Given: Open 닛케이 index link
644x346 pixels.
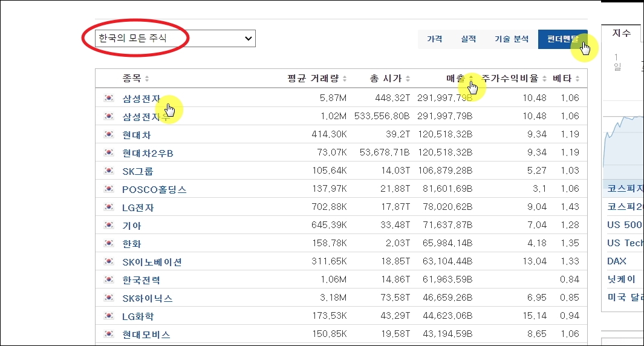Looking at the screenshot, I should click(x=621, y=279).
